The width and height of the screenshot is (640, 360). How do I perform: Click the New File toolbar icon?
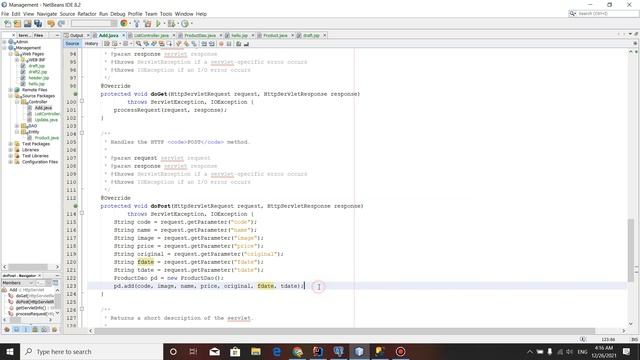point(7,24)
